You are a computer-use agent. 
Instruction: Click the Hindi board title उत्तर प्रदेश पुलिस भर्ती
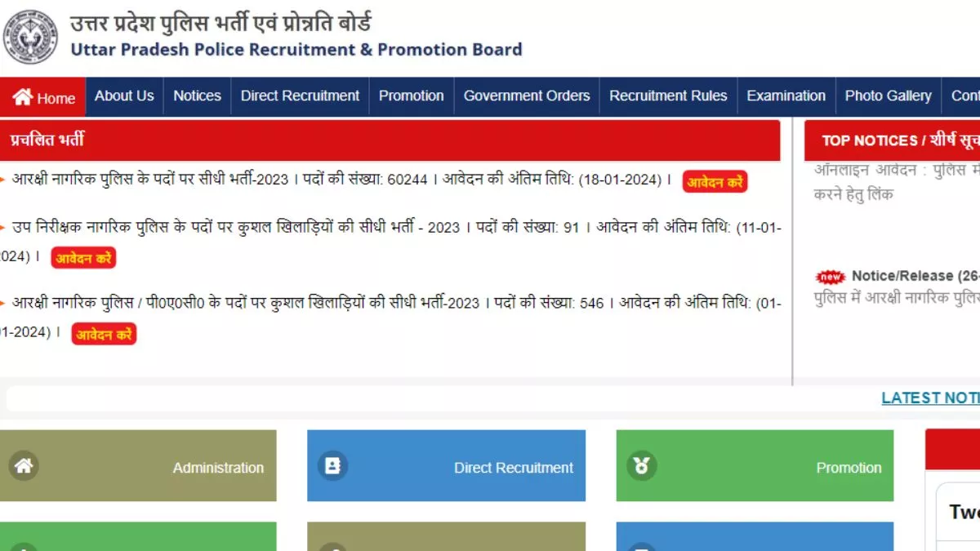point(221,22)
